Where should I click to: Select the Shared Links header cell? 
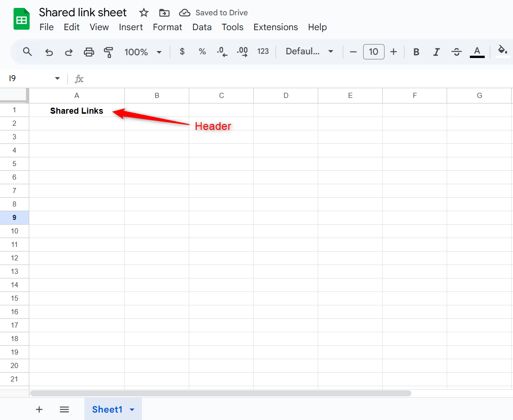point(77,110)
